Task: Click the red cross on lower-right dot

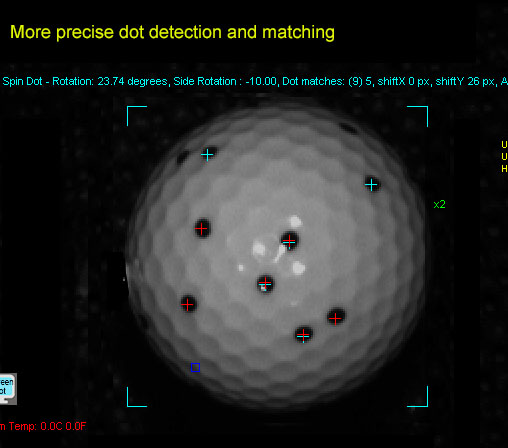Action: (x=335, y=319)
